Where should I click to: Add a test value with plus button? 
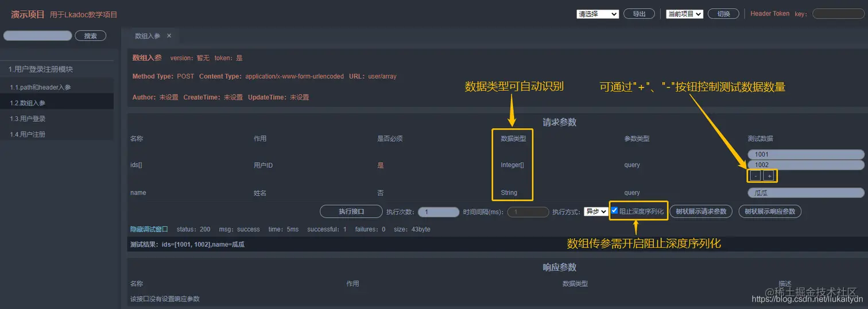(x=769, y=176)
